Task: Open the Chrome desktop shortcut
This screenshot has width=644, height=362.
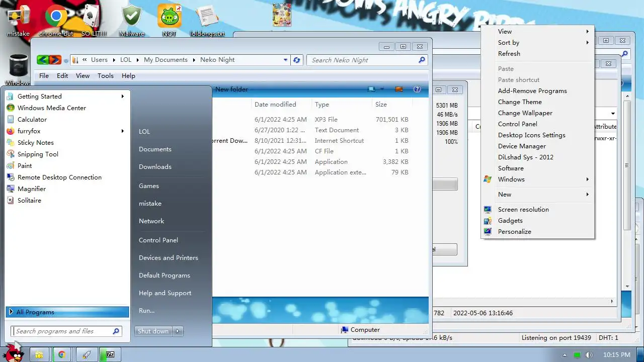Action: (56, 20)
